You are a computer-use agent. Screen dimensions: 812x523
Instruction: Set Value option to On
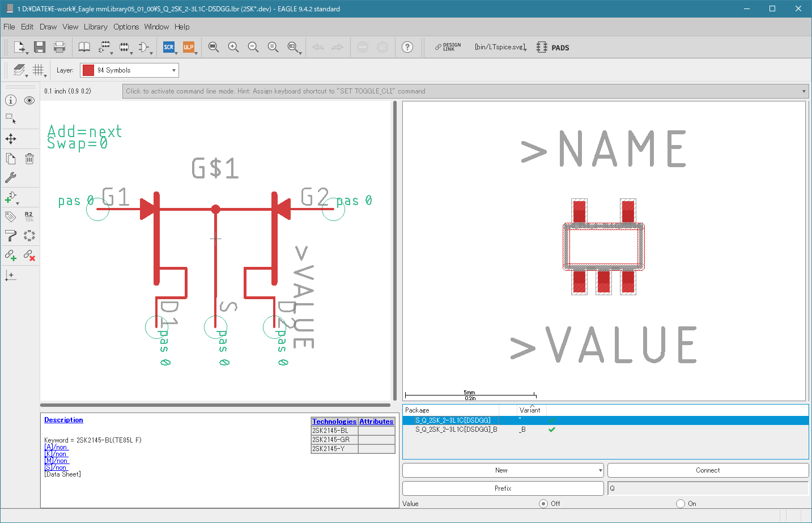681,504
